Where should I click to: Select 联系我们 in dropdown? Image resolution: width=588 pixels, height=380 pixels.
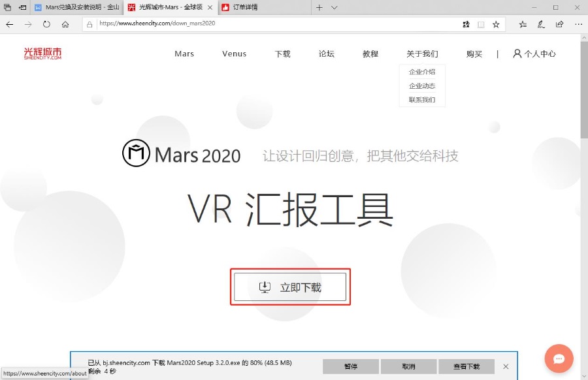[x=422, y=100]
